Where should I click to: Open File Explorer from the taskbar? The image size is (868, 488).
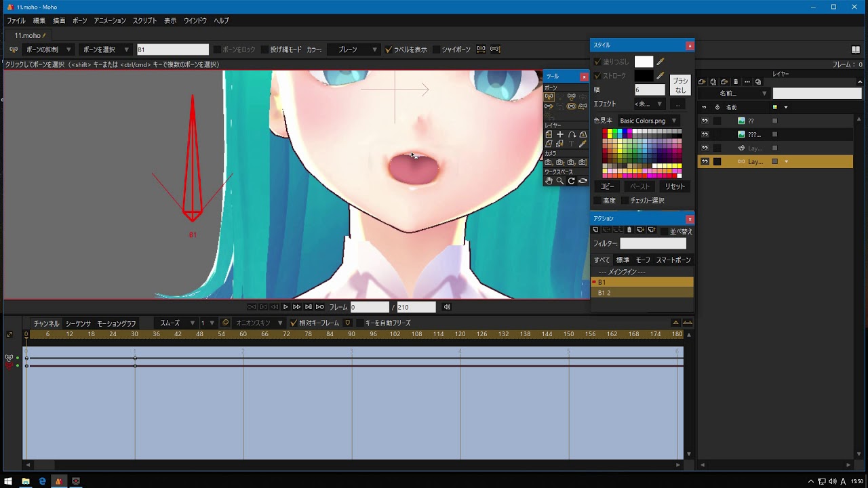25,481
